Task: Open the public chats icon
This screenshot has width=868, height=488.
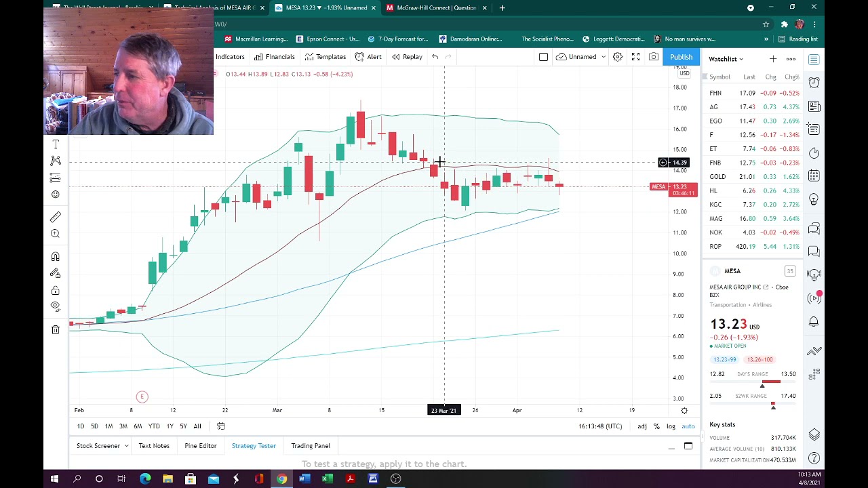Action: pyautogui.click(x=814, y=228)
